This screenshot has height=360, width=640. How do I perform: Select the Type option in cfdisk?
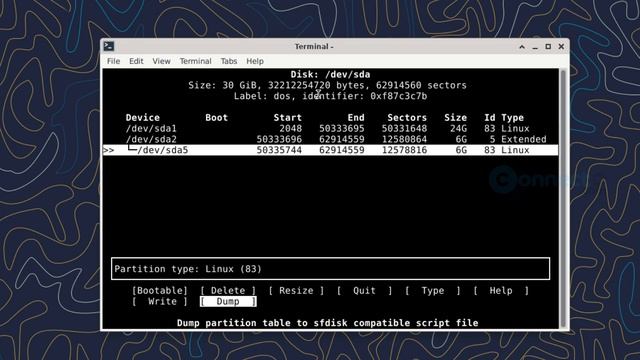pos(433,291)
